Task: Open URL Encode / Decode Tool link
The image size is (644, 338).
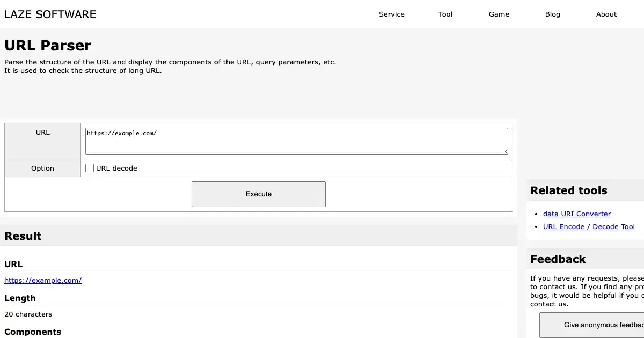Action: click(589, 226)
